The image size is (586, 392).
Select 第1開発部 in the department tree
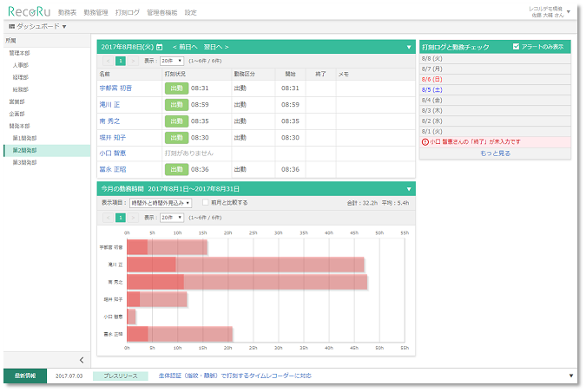[24, 138]
